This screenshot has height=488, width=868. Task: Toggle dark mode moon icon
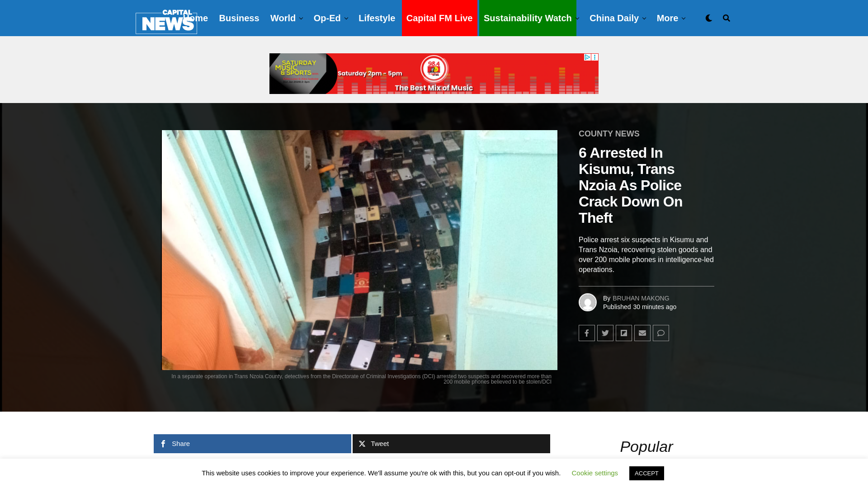pyautogui.click(x=708, y=18)
